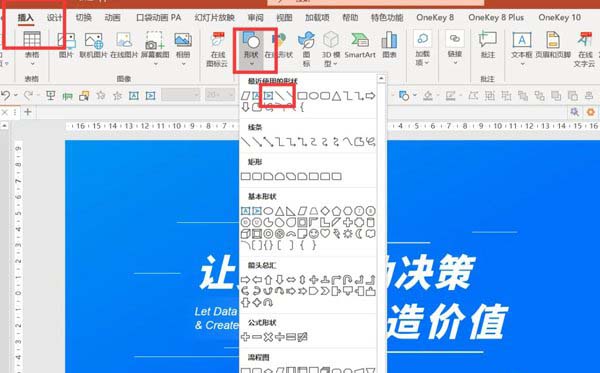This screenshot has width=600, height=373.
Task: Open the 屏幕截图 screenshot dropdown
Action: point(155,48)
